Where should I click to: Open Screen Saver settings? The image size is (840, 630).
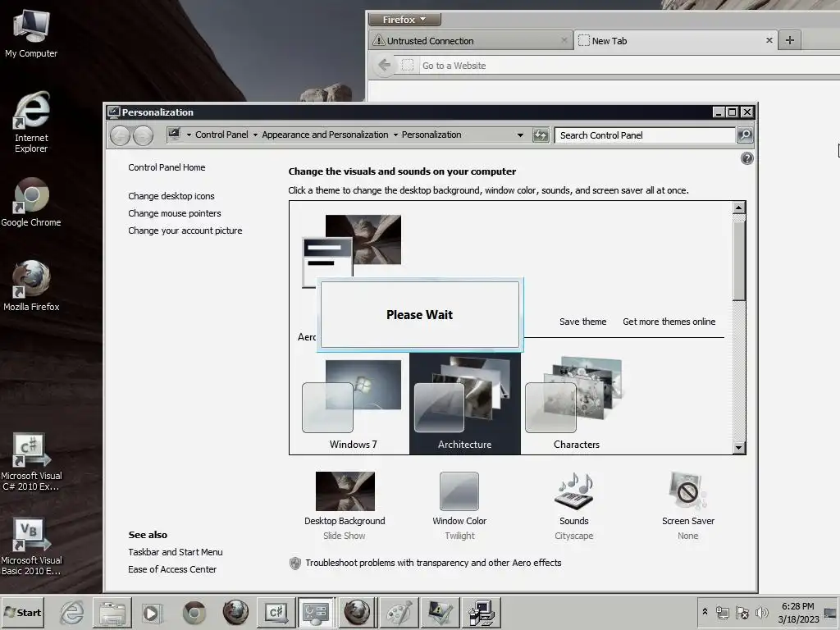pyautogui.click(x=688, y=505)
